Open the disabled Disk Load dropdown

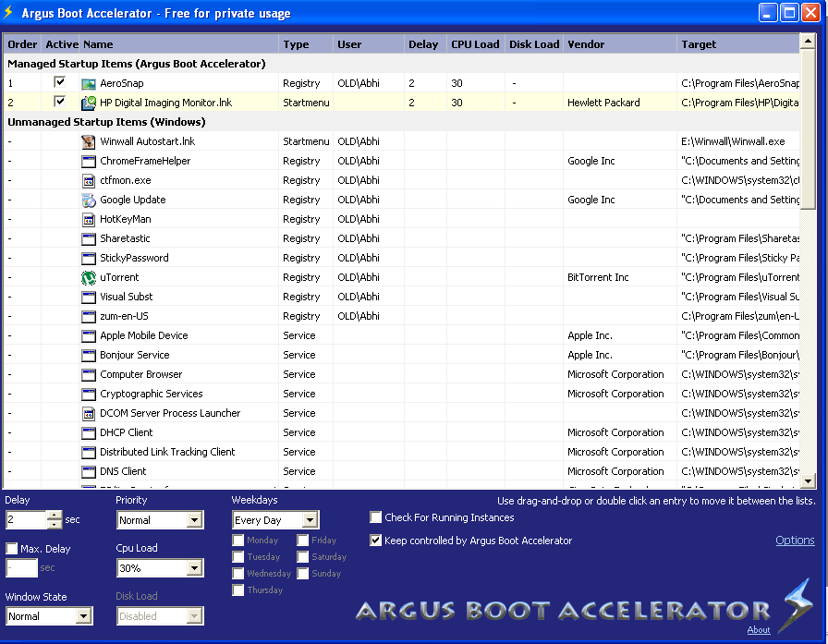coord(194,616)
